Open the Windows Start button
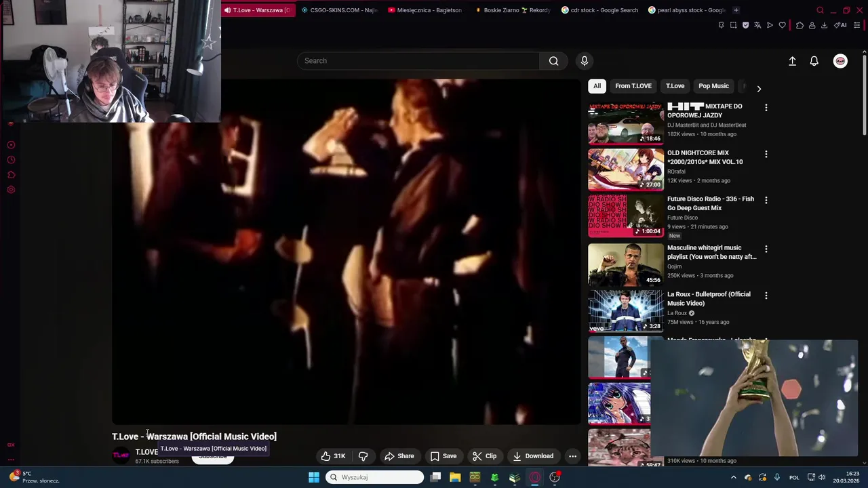This screenshot has width=868, height=488. pos(314,477)
